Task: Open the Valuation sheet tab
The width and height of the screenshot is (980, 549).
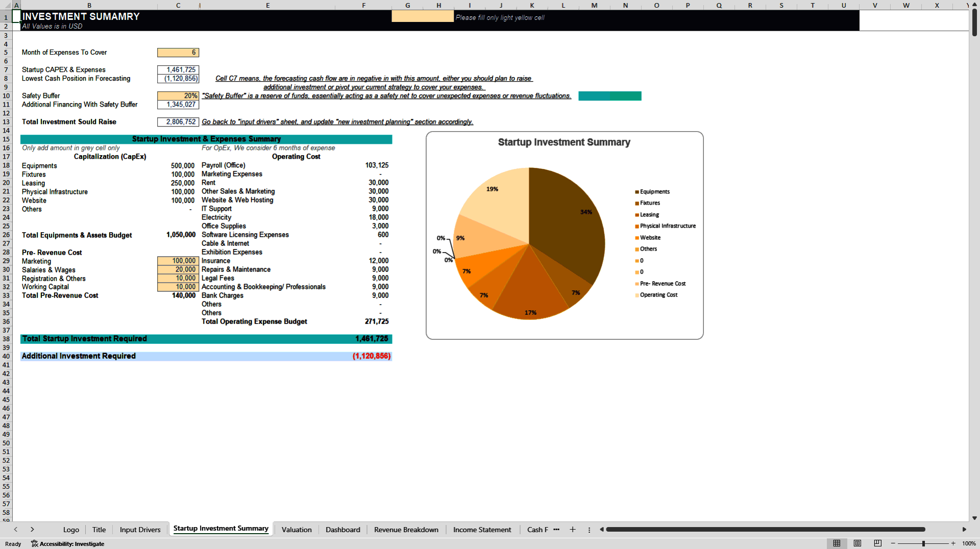Action: [x=297, y=530]
